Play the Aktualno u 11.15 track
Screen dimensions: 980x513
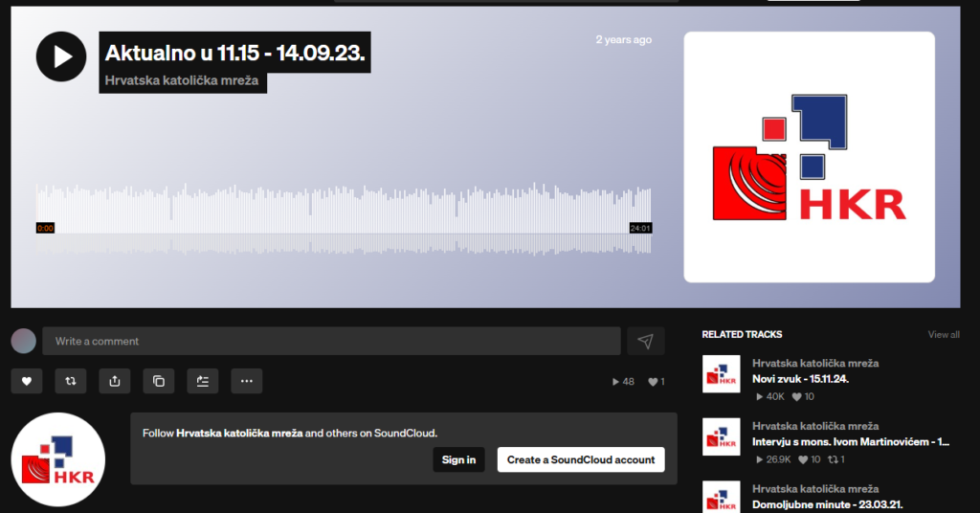pyautogui.click(x=61, y=56)
